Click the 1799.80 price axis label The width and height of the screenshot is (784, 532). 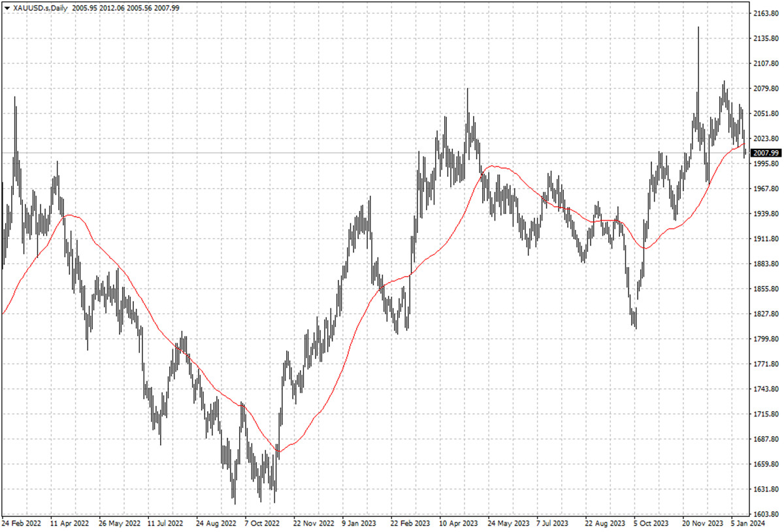[x=765, y=339]
